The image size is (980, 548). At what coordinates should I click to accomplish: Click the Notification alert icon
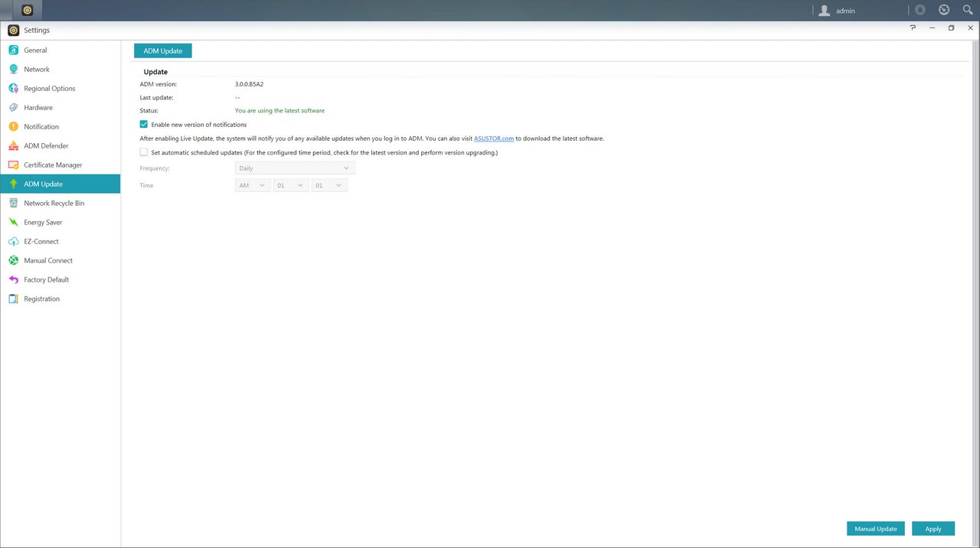click(x=13, y=126)
